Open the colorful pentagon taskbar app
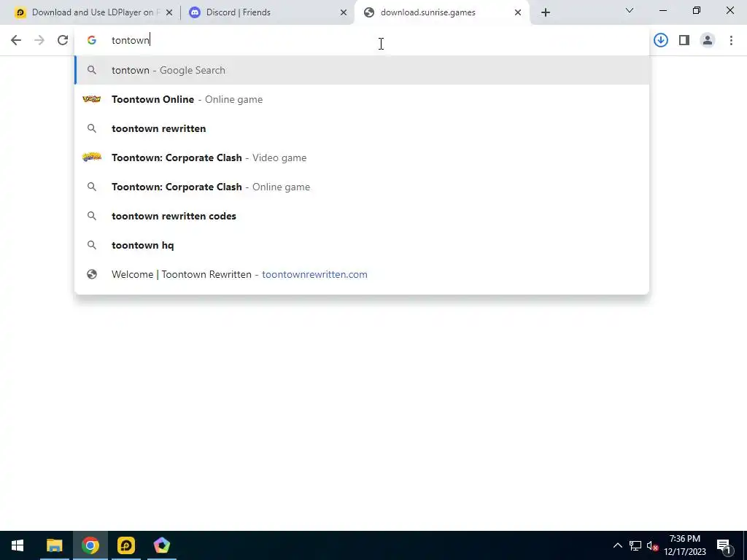747x560 pixels. pyautogui.click(x=161, y=545)
